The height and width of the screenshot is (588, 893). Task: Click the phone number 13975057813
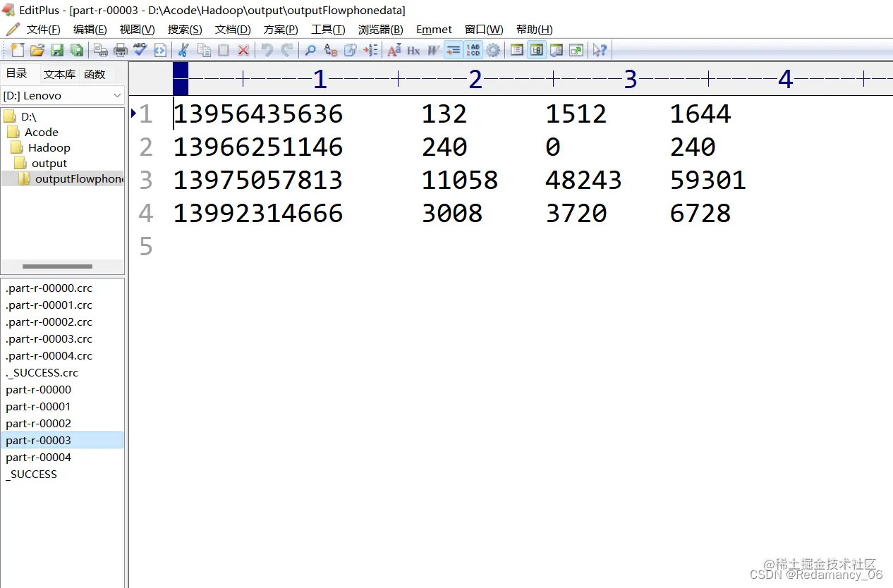pyautogui.click(x=258, y=180)
